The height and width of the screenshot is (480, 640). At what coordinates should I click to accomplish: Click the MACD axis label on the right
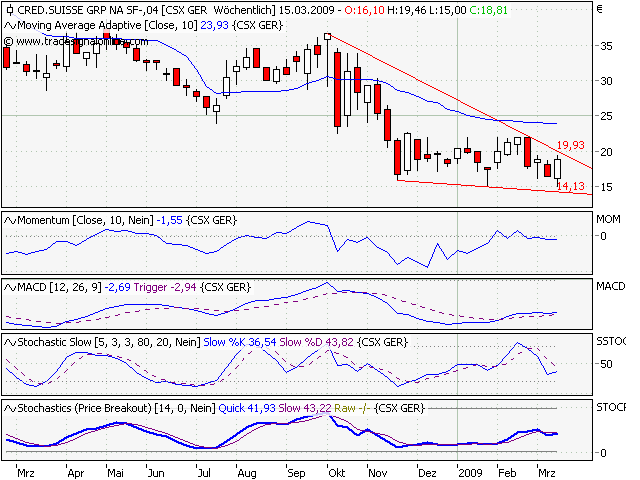click(x=610, y=287)
